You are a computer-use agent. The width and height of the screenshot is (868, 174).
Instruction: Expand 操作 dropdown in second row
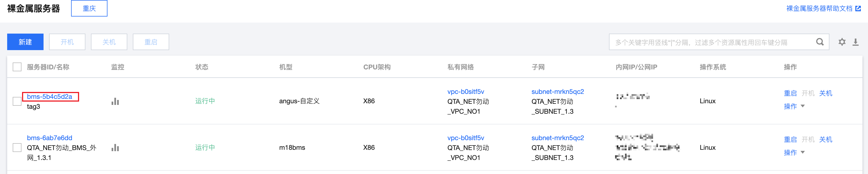[x=794, y=153]
